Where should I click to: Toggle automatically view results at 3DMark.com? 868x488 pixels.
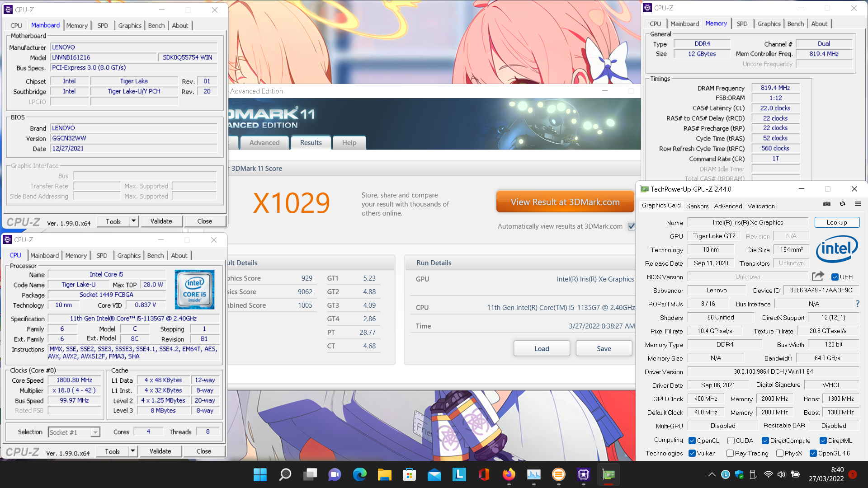[x=632, y=226]
